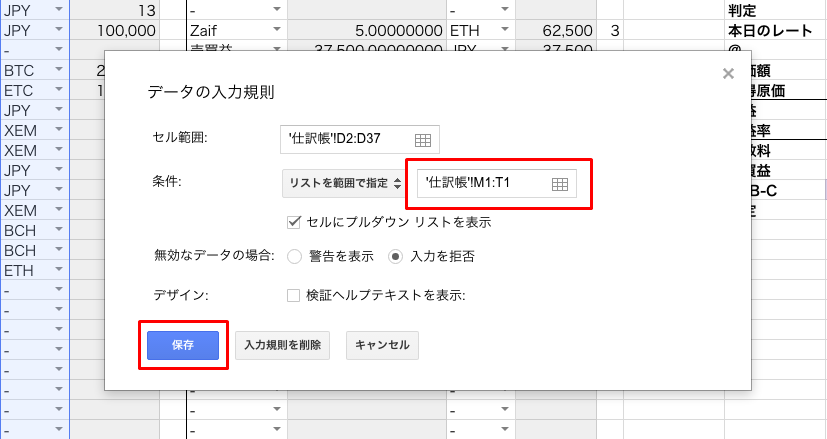Select the cell containing 5.00000000
827x439 pixels.
(x=367, y=31)
